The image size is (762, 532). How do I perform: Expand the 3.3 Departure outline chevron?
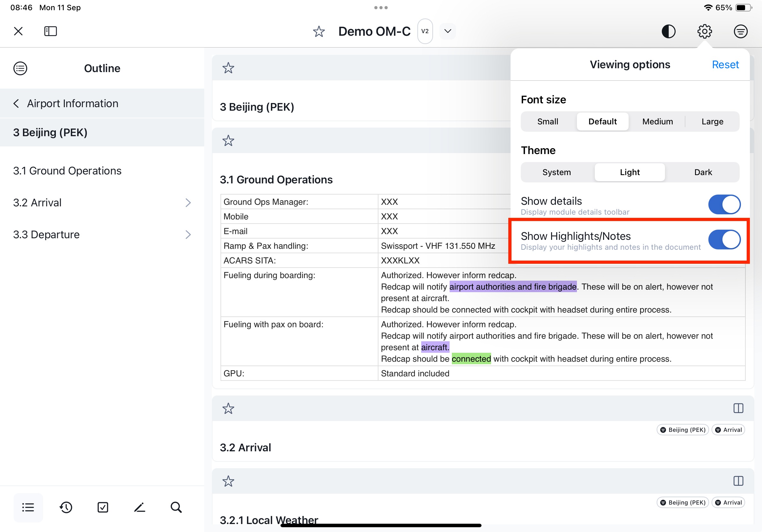click(x=188, y=234)
